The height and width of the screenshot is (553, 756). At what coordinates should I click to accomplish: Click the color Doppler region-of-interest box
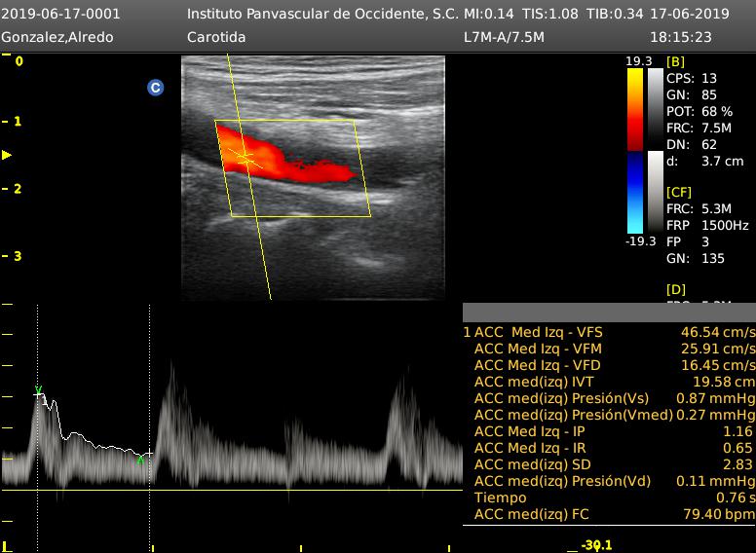(292, 168)
